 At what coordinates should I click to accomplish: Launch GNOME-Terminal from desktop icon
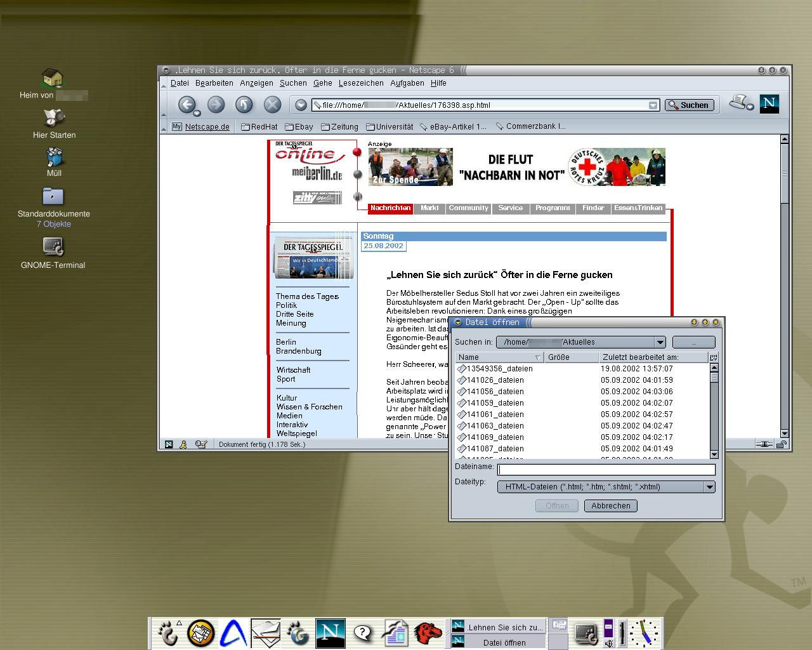53,253
